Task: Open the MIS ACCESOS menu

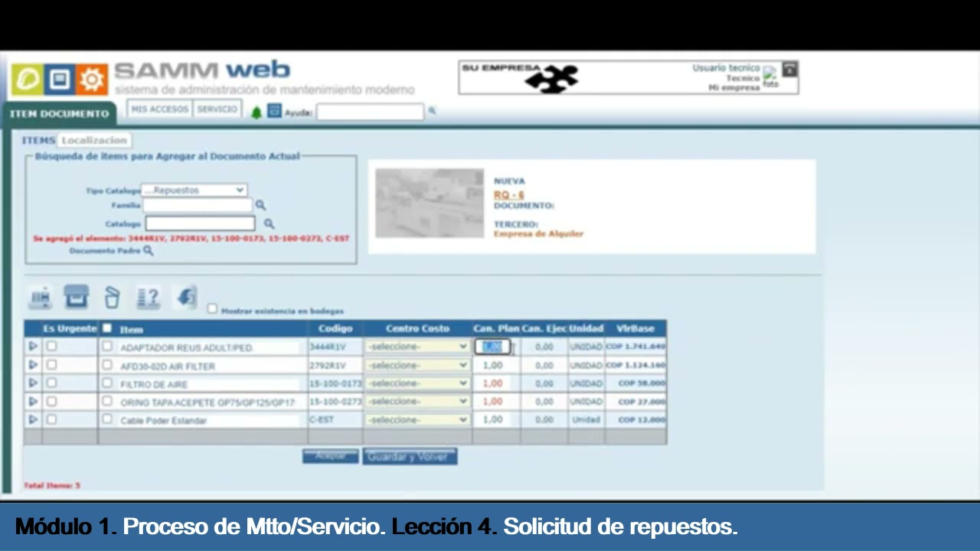Action: tap(159, 109)
